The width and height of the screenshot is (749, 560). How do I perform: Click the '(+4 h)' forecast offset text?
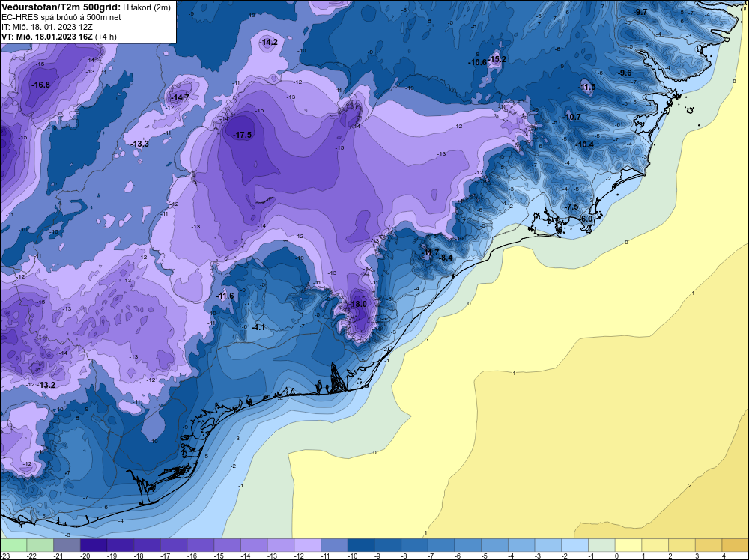tap(106, 37)
